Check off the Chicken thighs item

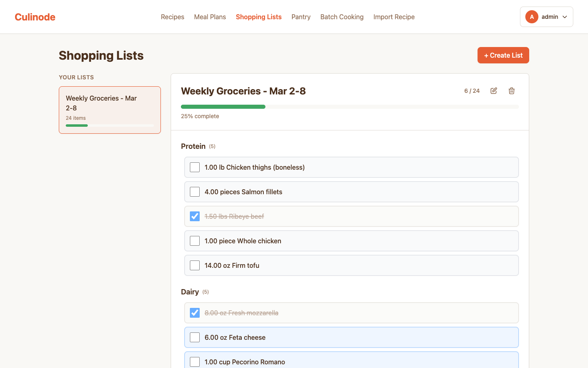(194, 167)
